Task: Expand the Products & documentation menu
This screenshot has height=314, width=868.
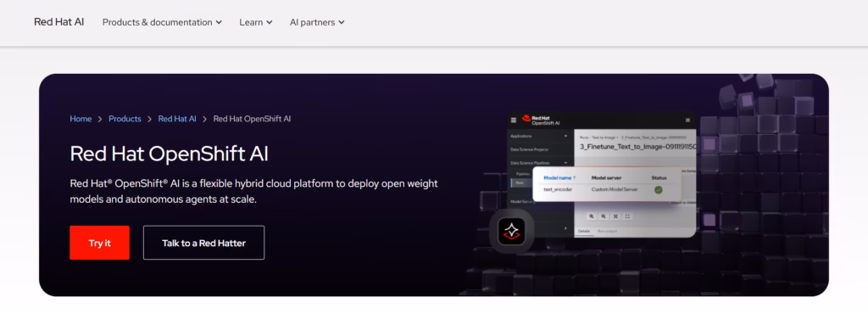Action: pos(162,22)
